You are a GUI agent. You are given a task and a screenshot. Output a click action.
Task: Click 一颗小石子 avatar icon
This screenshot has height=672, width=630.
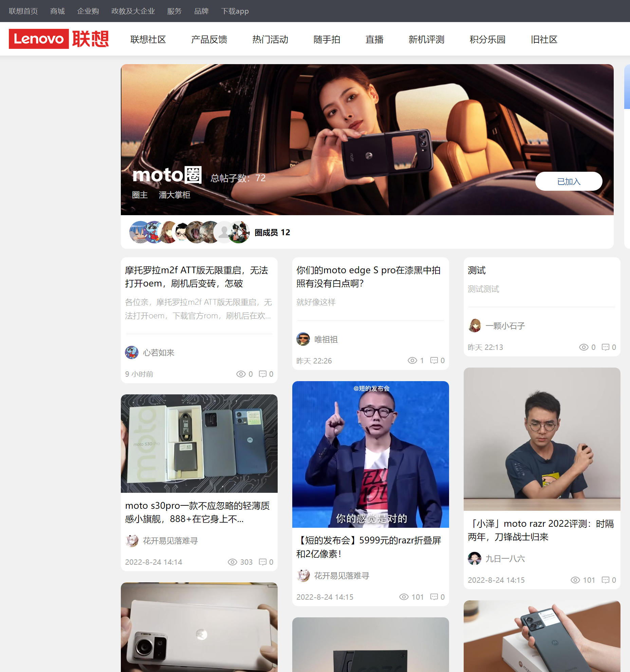(x=475, y=325)
